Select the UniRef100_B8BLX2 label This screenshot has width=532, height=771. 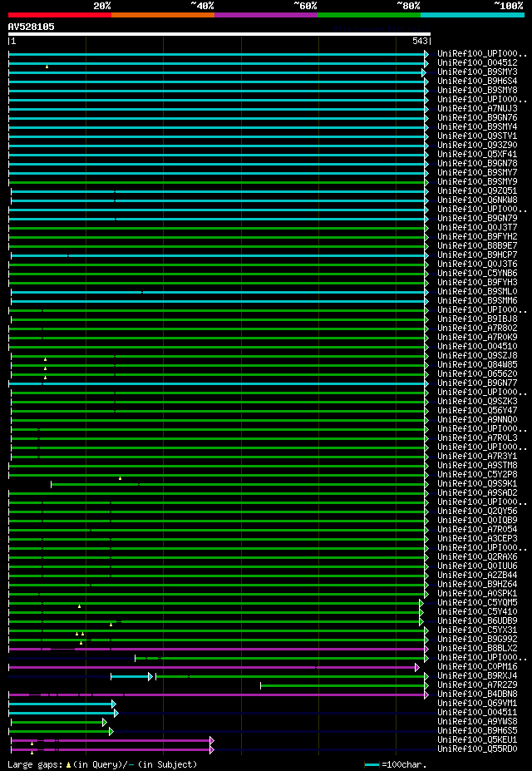tap(477, 649)
